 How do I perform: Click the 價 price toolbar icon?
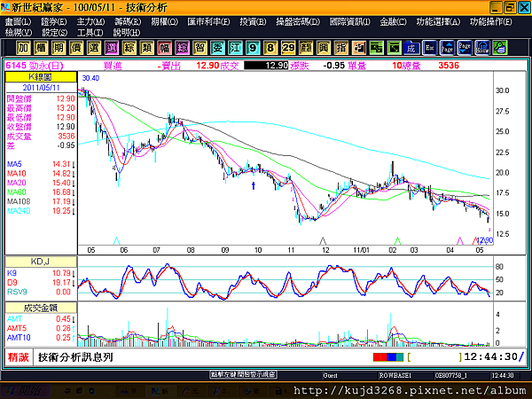click(x=76, y=48)
